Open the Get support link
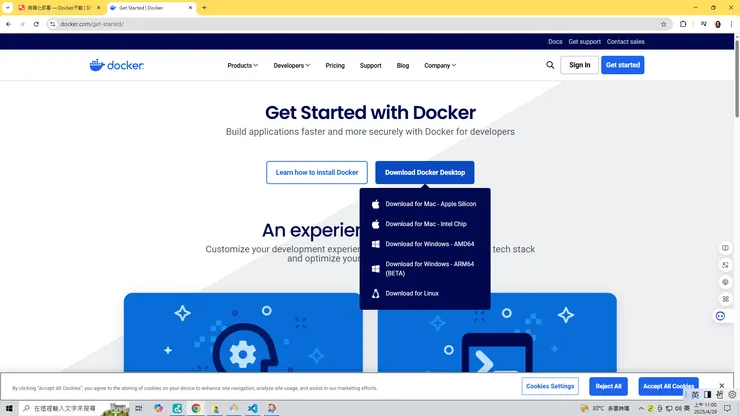The image size is (740, 416). coord(584,42)
